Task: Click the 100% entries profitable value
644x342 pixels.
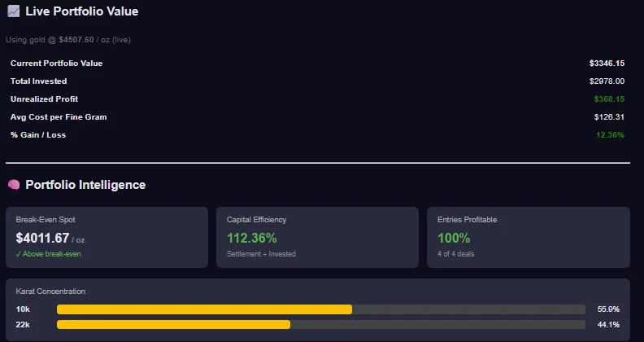Action: coord(454,238)
